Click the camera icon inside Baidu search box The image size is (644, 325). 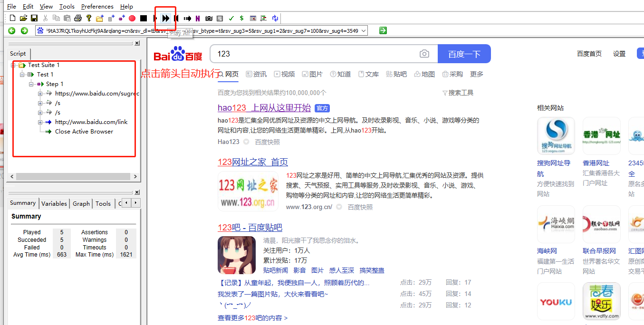[x=424, y=54]
